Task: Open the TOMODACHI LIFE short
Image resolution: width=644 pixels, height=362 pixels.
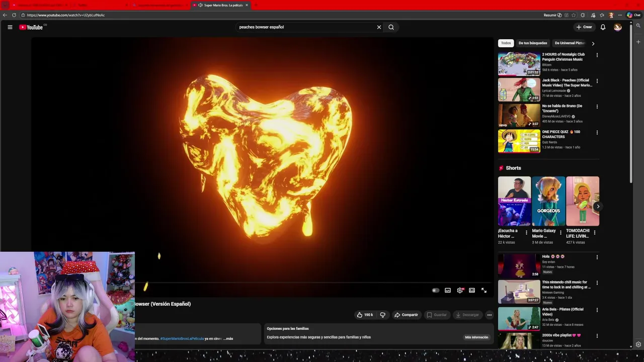Action: coord(583,201)
